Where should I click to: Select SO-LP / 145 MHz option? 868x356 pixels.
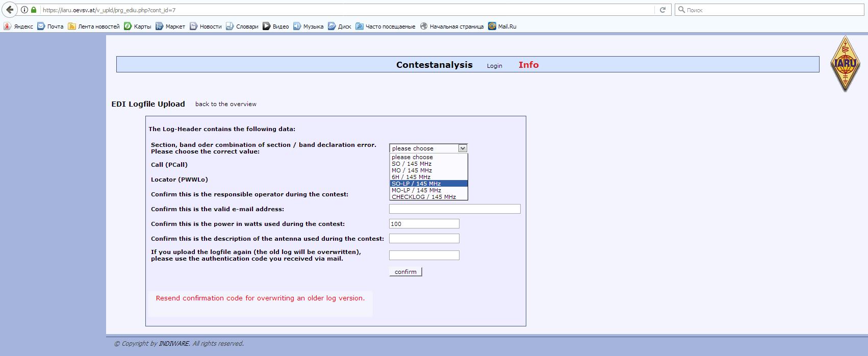pos(416,184)
